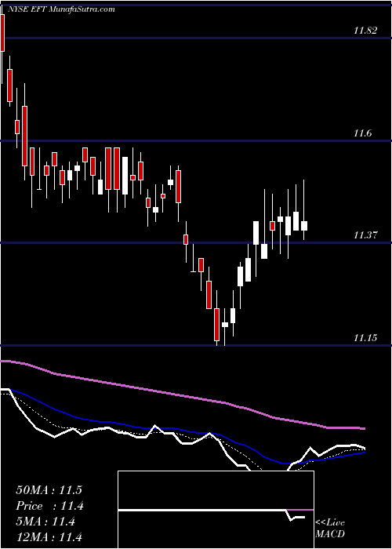This screenshot has width=392, height=549.
Task: Click the 5MA : 11.4 readout
Action: coord(45,522)
